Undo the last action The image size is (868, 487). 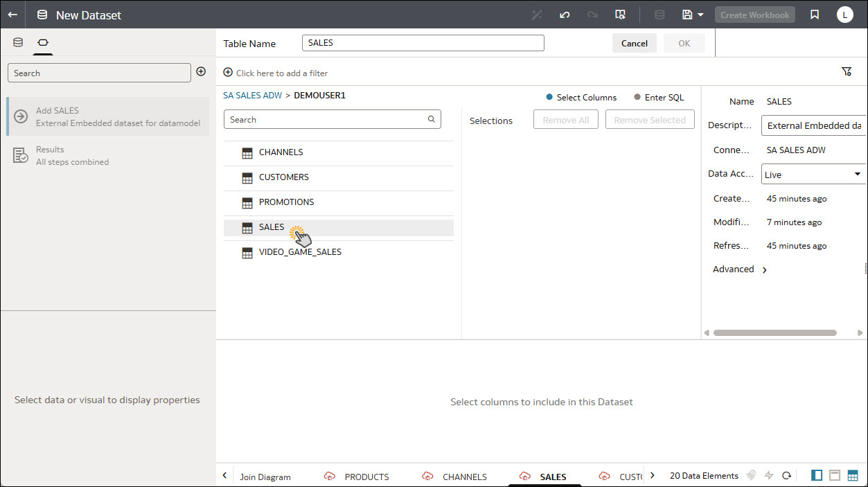[565, 15]
